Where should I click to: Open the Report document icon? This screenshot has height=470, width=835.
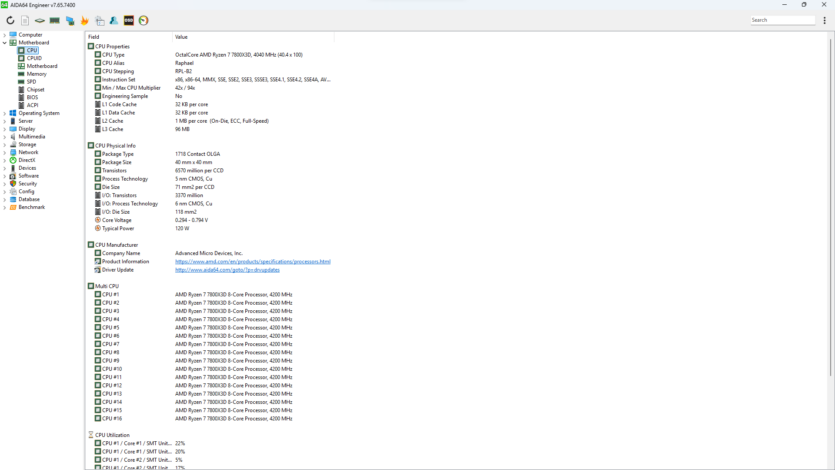[x=25, y=20]
